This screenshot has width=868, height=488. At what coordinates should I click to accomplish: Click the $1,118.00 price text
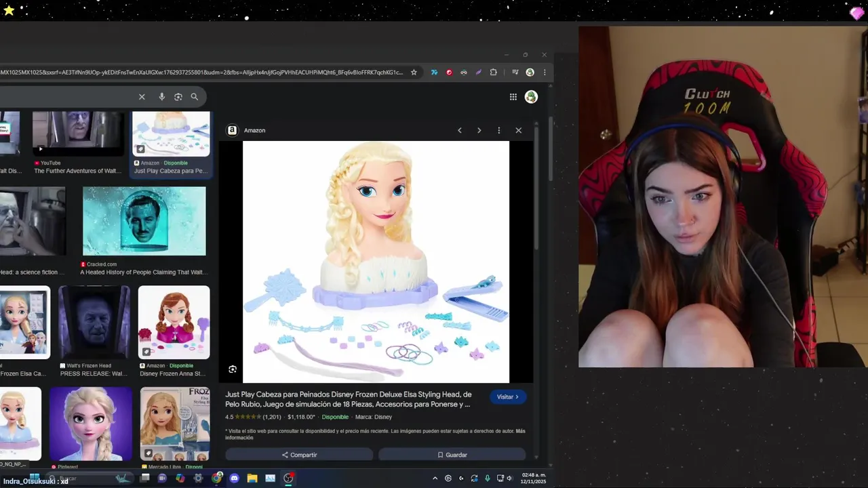pyautogui.click(x=301, y=417)
